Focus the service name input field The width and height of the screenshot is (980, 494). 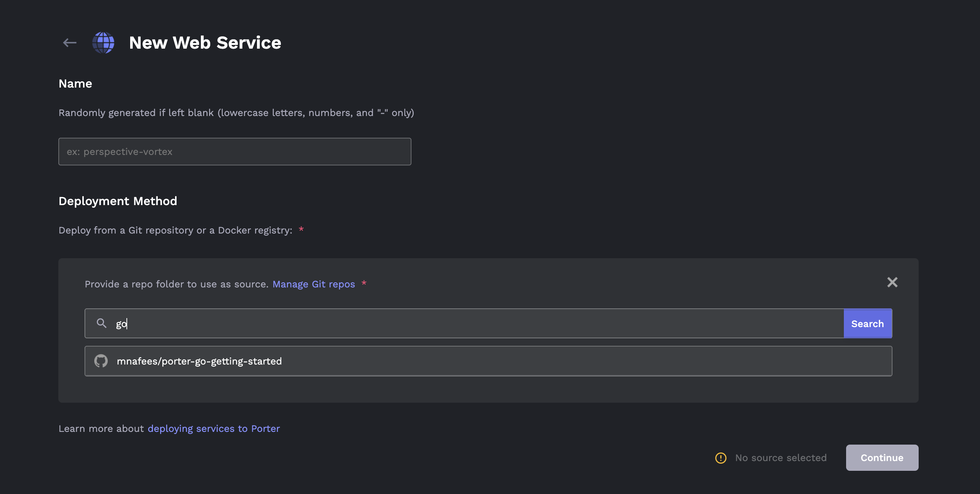click(x=235, y=152)
